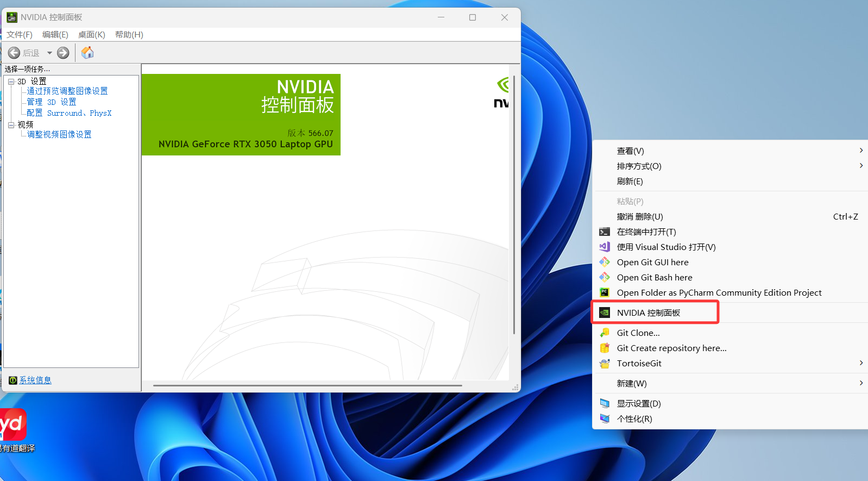Open 排序方式(O) context menu item

pos(730,166)
